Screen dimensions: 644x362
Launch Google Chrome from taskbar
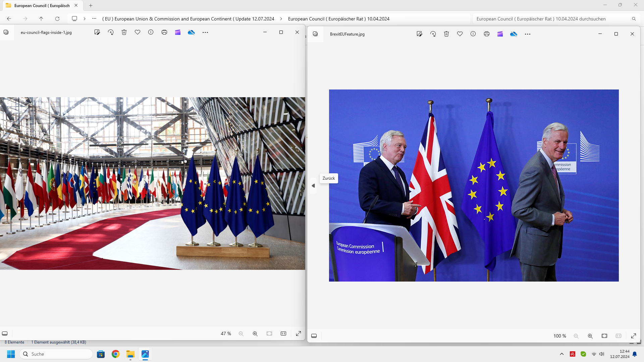tap(116, 354)
